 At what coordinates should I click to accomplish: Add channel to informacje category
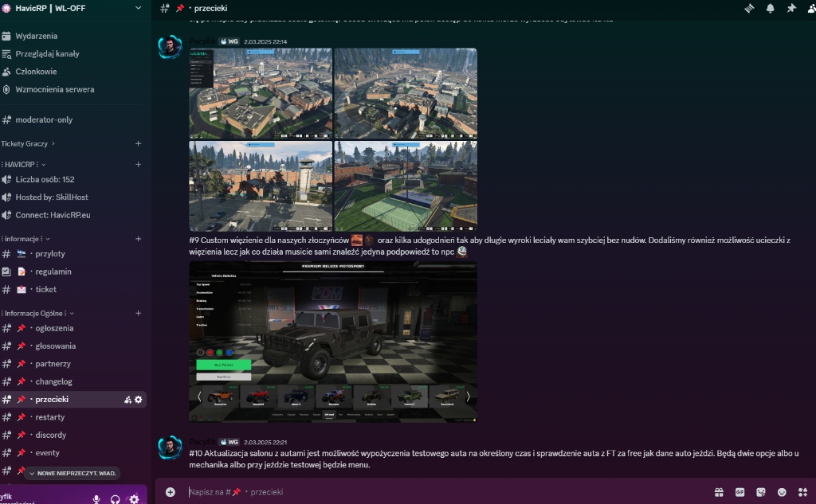pos(138,239)
